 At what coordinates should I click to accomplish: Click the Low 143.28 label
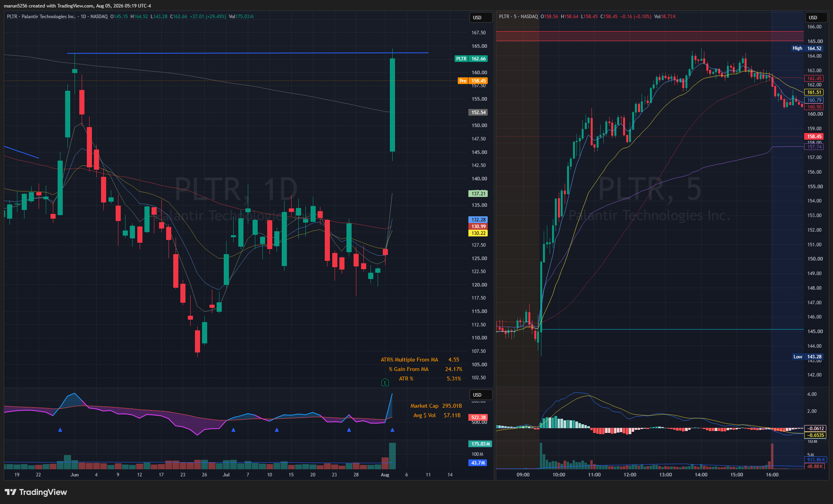807,357
